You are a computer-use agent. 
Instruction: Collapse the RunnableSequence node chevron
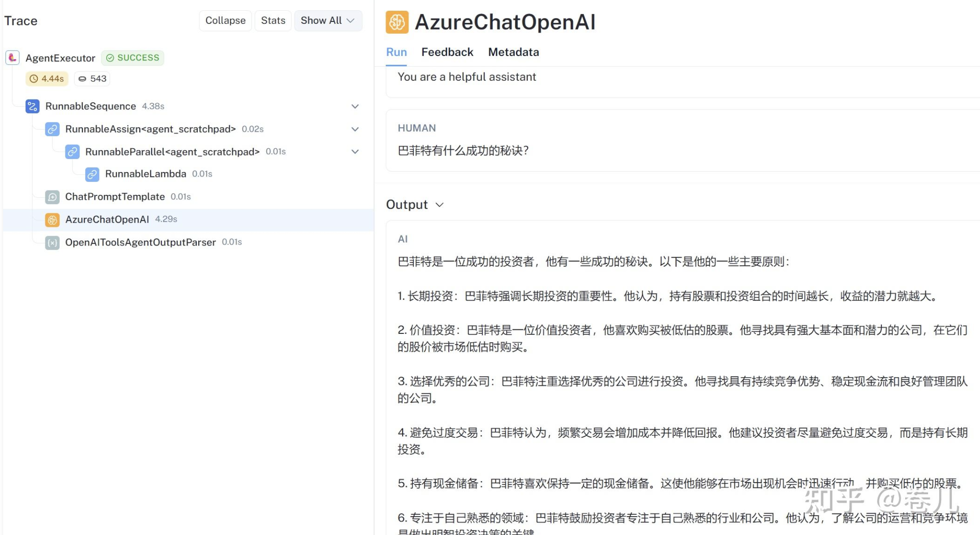355,106
